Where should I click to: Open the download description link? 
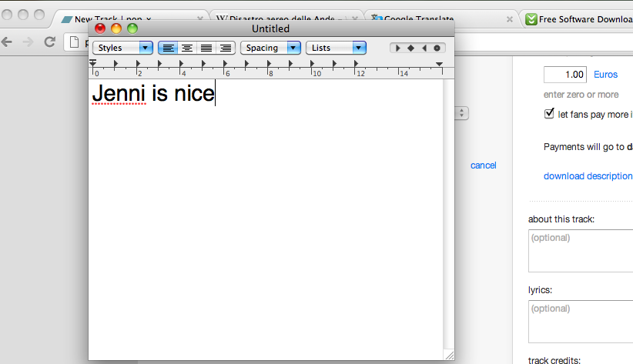click(588, 176)
